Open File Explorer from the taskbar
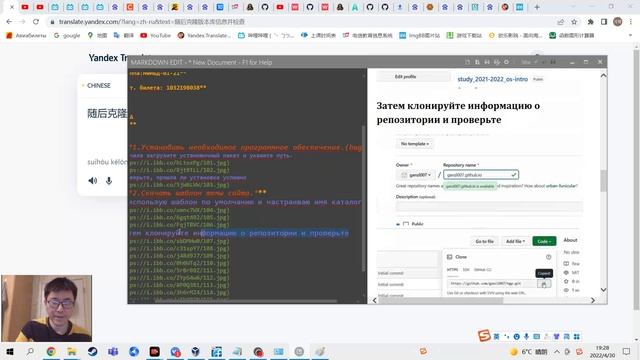This screenshot has height=360, width=640. tap(72, 351)
